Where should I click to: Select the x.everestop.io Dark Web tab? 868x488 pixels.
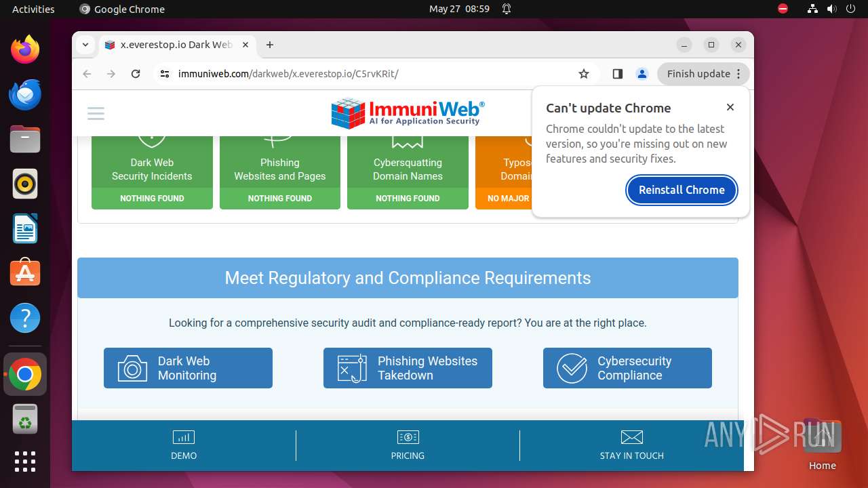point(176,45)
